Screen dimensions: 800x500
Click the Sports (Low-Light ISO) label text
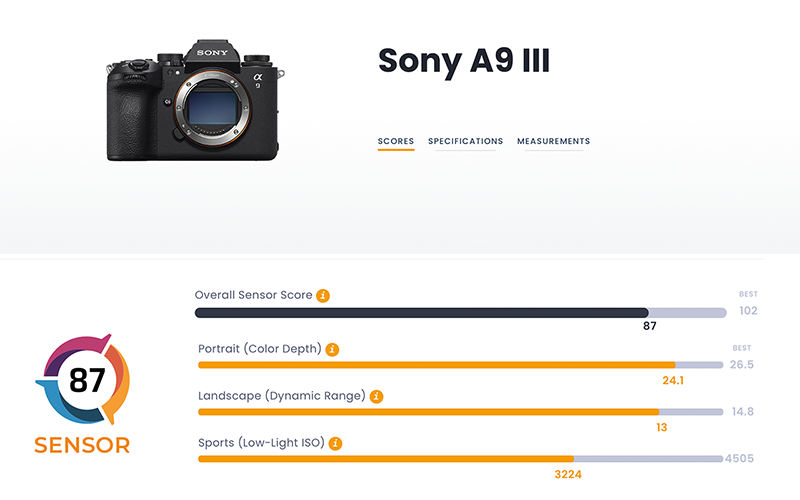click(x=262, y=443)
